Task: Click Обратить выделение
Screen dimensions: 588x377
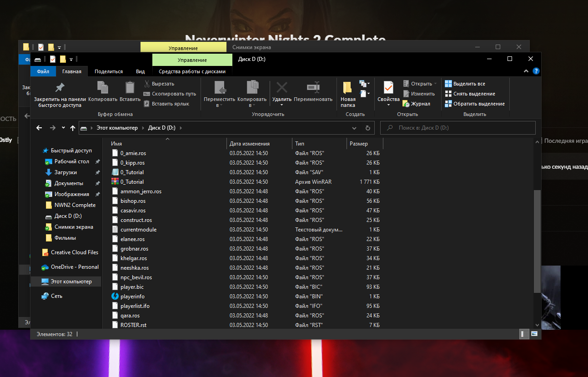Action: point(474,104)
